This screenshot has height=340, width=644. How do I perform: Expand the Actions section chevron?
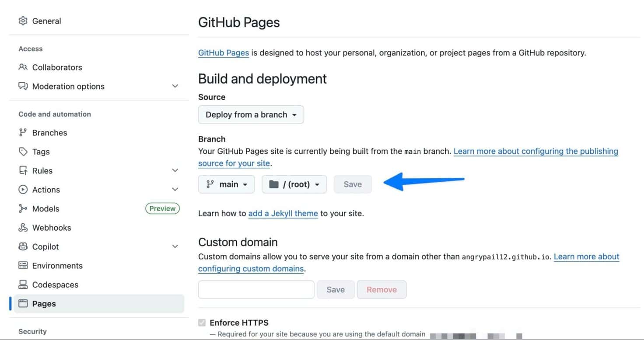[x=175, y=189]
